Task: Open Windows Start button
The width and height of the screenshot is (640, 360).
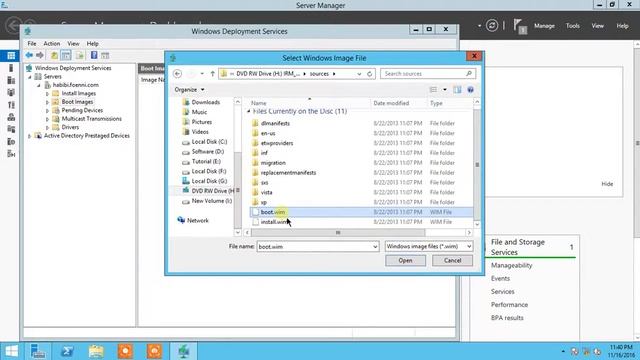Action: [x=11, y=351]
